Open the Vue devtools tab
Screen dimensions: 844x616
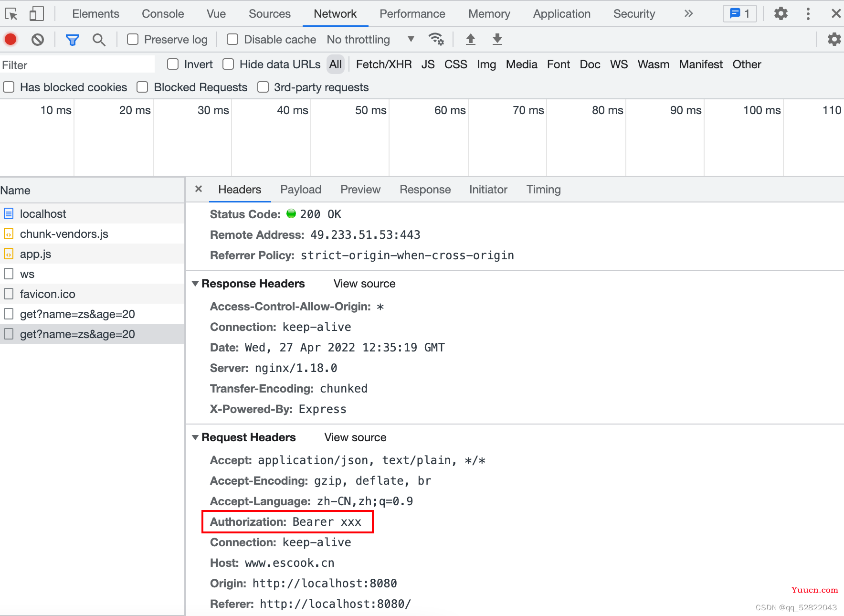pos(216,14)
